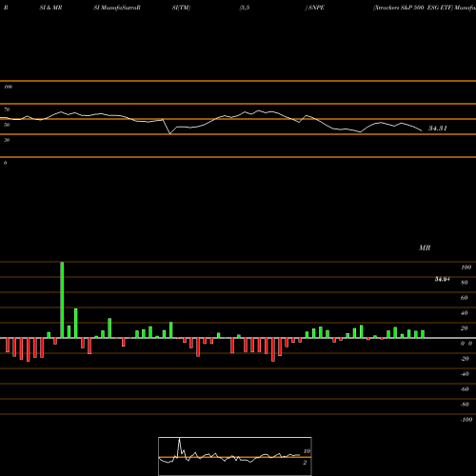Viewport: 476px width, 476px height.
Task: Click the RSI axis label 50
Action: click(7, 125)
